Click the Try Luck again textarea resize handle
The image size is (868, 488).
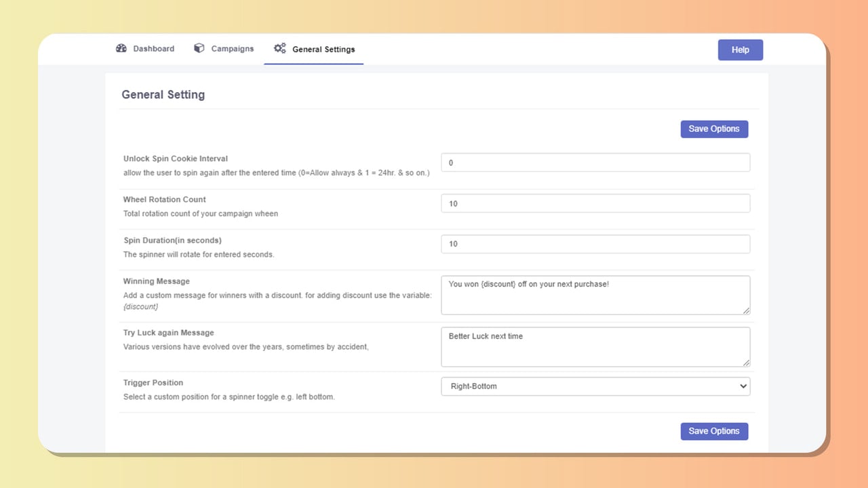(x=746, y=363)
